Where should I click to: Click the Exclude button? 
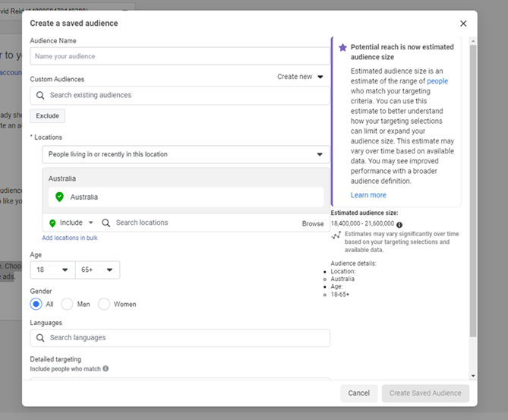pos(47,116)
